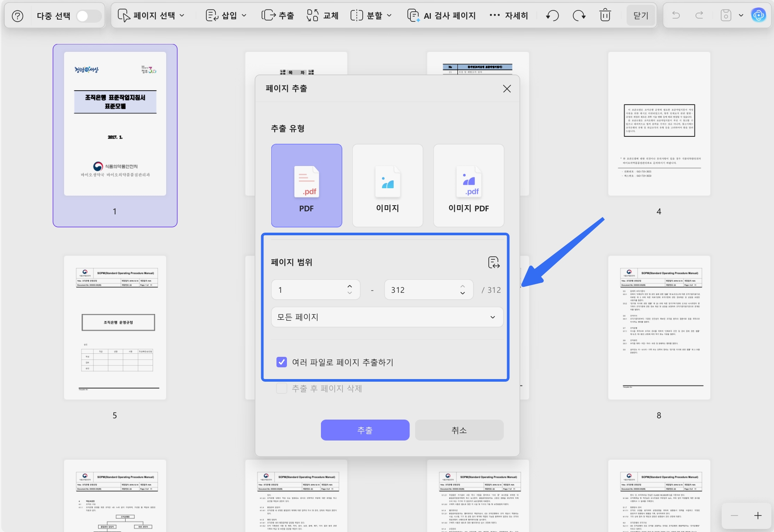Click the blue 추출 button in dialog
The image size is (774, 532).
365,430
